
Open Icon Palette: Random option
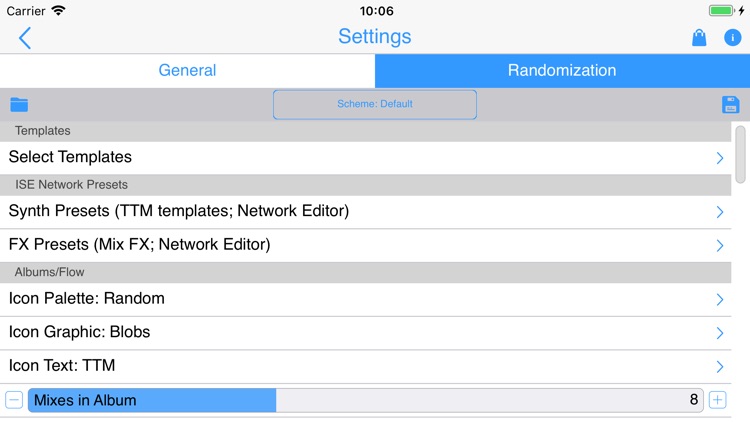tap(365, 299)
